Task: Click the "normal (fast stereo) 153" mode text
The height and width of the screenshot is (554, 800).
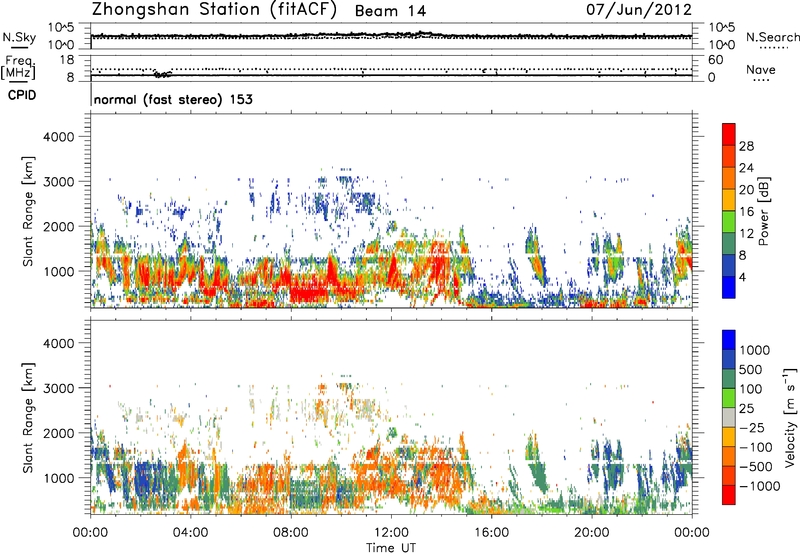Action: pos(173,99)
